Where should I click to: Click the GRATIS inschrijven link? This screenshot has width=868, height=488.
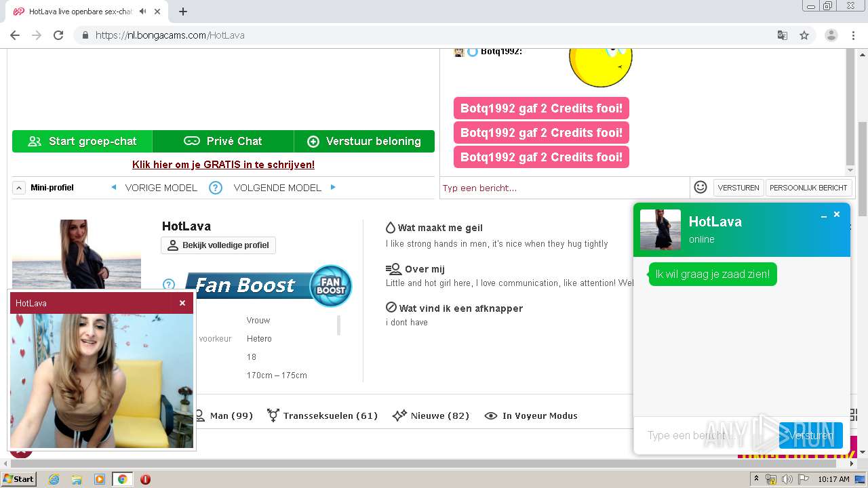click(x=223, y=165)
